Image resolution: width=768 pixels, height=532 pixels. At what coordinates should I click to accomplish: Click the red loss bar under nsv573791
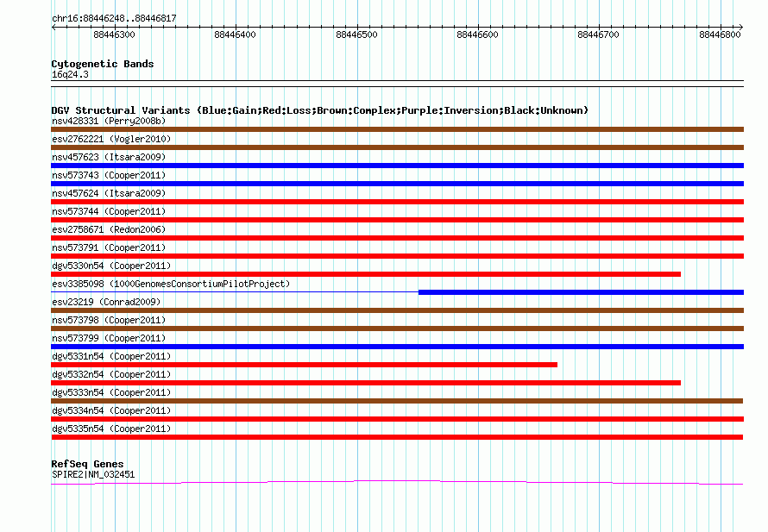tap(397, 256)
